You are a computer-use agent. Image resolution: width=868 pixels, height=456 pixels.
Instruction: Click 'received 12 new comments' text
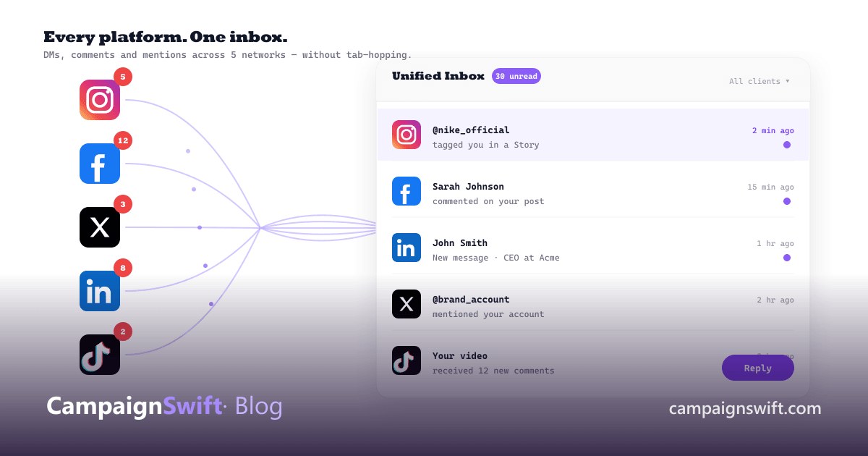[493, 371]
